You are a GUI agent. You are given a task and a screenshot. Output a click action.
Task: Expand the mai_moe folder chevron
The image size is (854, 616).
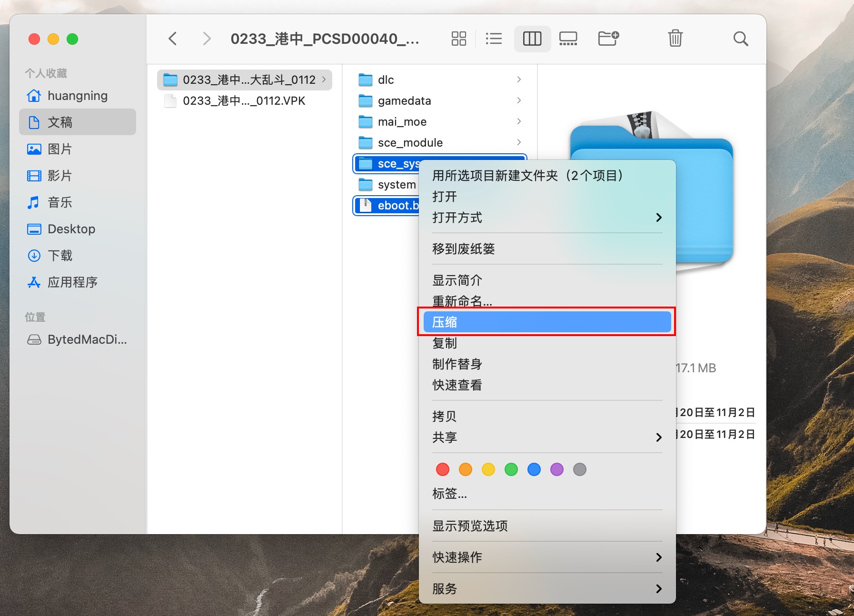click(x=519, y=121)
